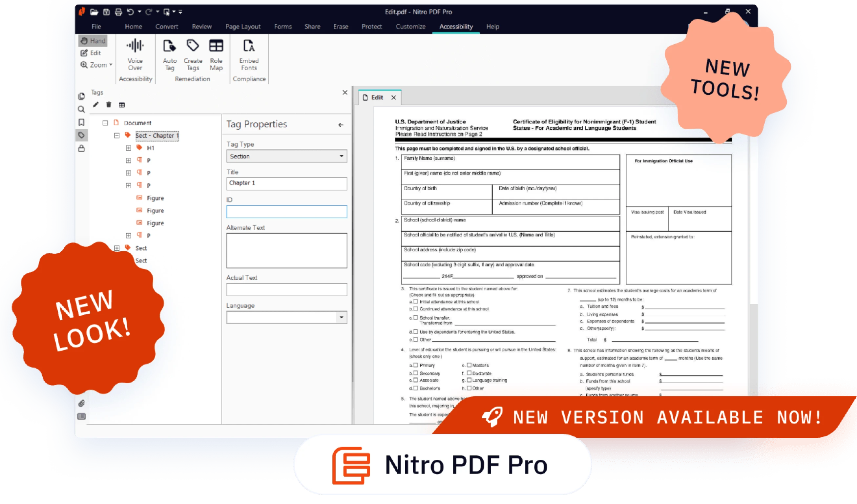Run the Auto Tag tool
Screen dimensions: 857x504
[x=169, y=46]
